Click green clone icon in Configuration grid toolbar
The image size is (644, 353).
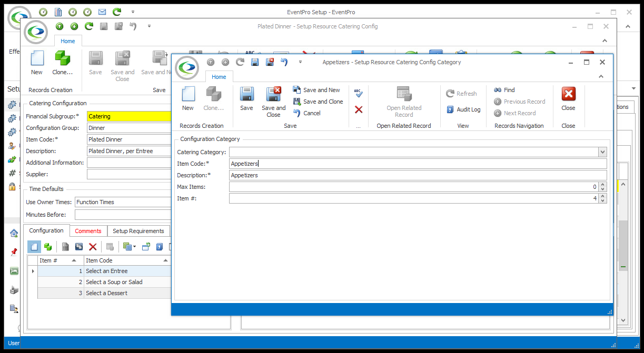[x=48, y=246]
